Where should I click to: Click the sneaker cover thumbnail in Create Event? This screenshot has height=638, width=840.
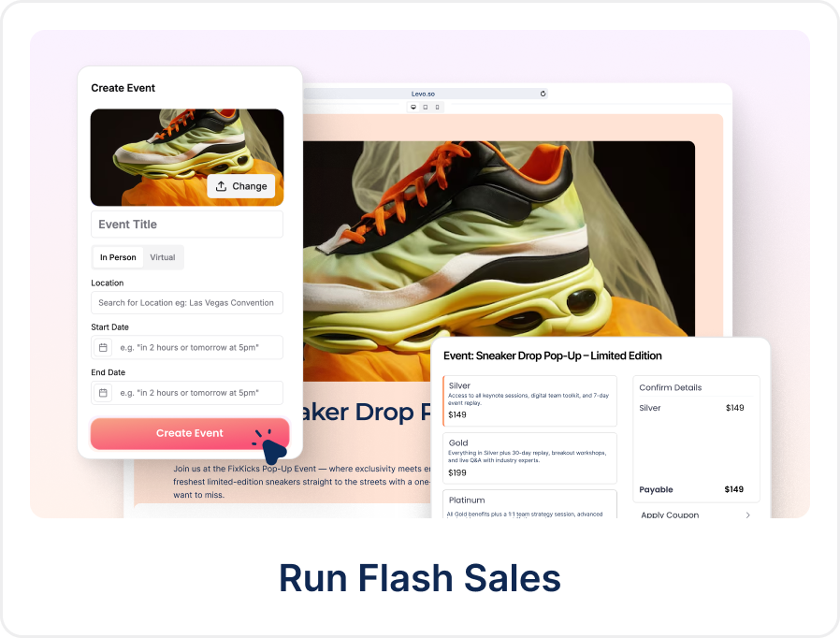click(150, 150)
